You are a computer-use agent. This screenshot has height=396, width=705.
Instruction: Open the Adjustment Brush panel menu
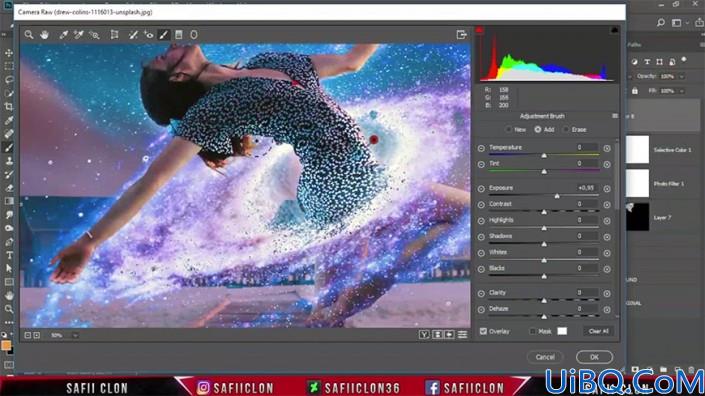615,116
